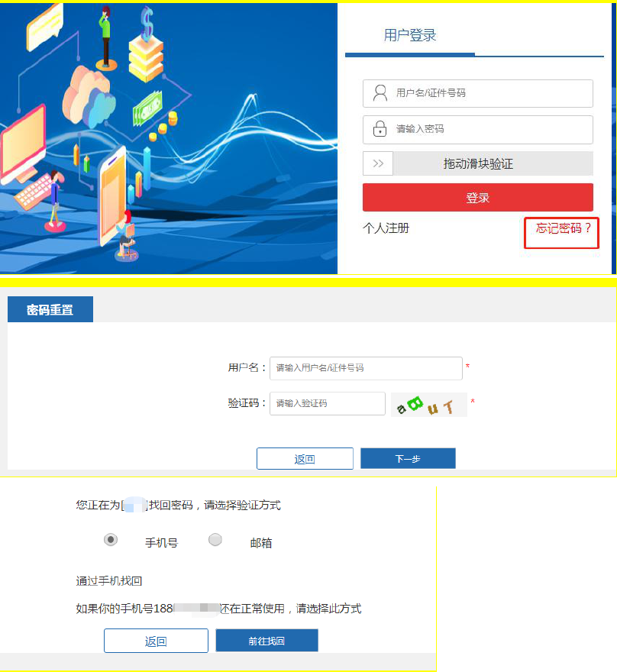617x672 pixels.
Task: Click the captcha image to refresh it
Action: 429,404
